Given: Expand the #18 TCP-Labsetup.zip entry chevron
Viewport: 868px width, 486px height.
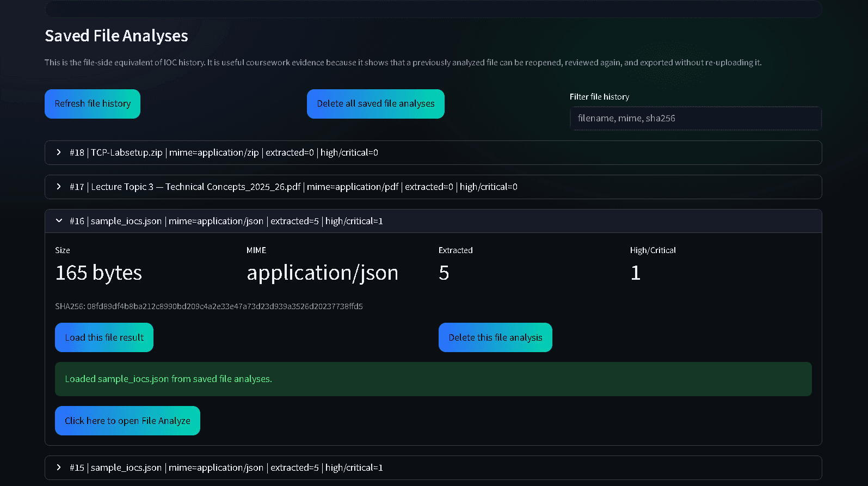Looking at the screenshot, I should [x=59, y=152].
